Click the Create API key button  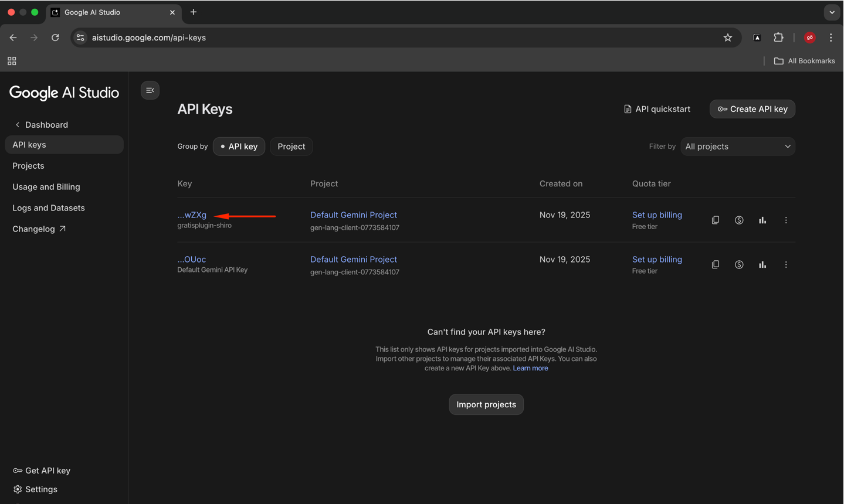[752, 109]
